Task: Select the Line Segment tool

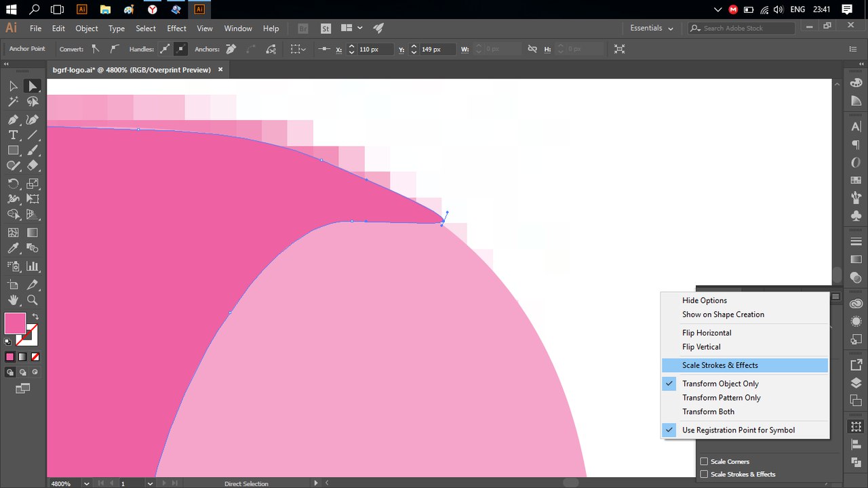Action: tap(32, 135)
